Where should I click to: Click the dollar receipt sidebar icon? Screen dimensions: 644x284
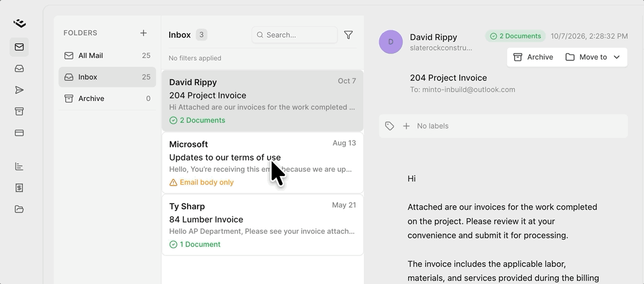(19, 187)
